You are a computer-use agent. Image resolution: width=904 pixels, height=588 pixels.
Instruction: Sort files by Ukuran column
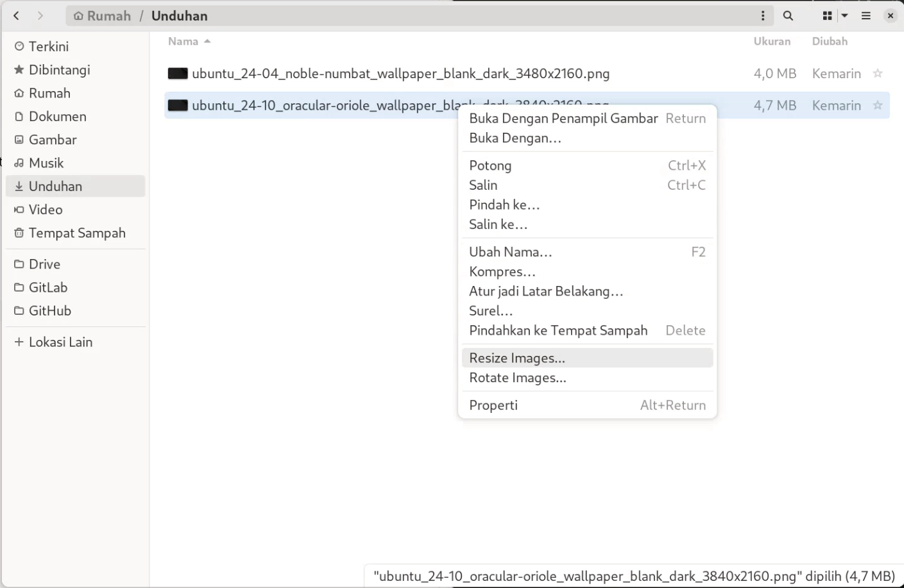(771, 41)
